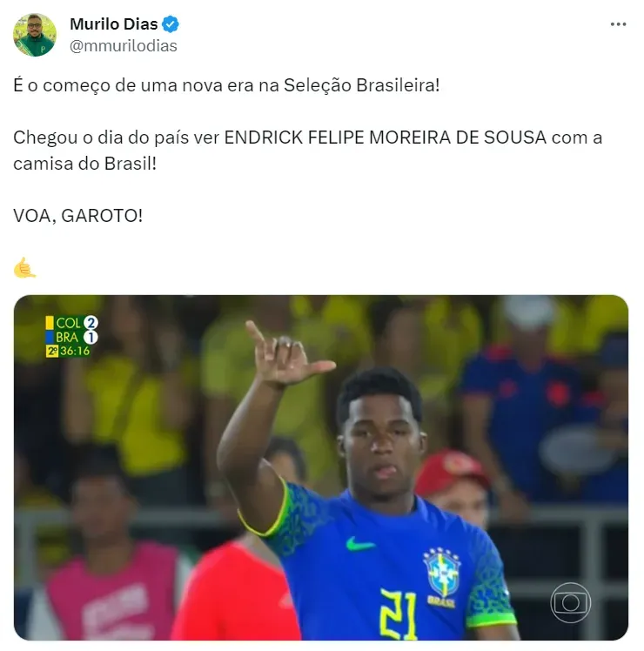
Task: Click the yellow Colombia color block
Action: [50, 323]
